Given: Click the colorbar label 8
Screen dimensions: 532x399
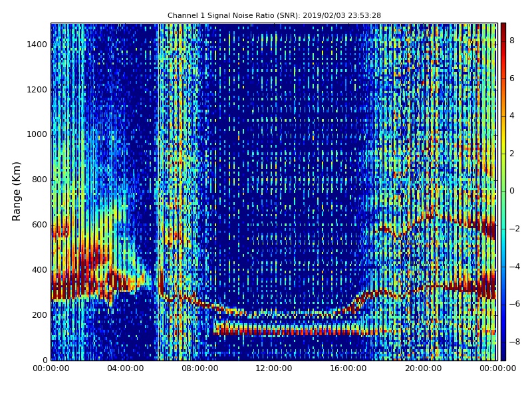Looking at the screenshot, I should tap(512, 41).
